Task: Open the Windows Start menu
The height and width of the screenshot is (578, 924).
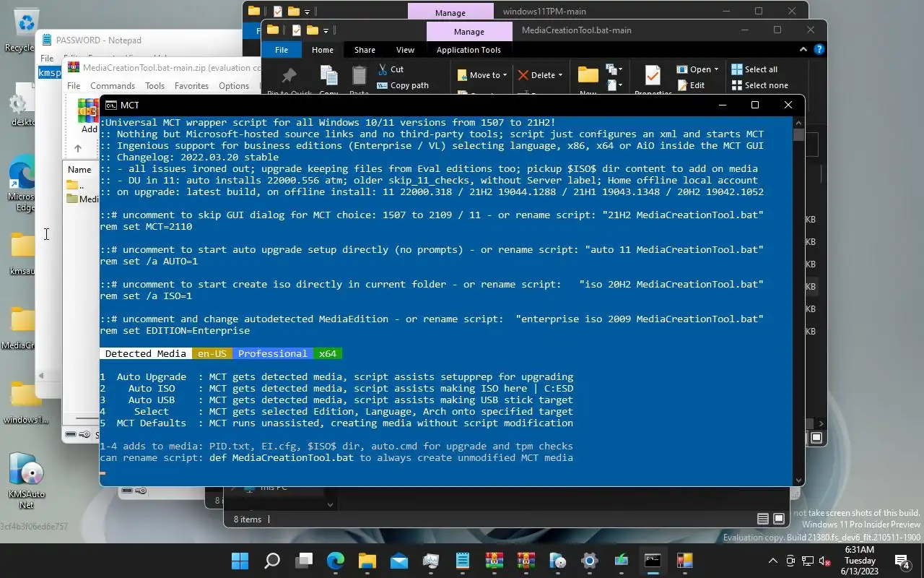Action: click(240, 561)
